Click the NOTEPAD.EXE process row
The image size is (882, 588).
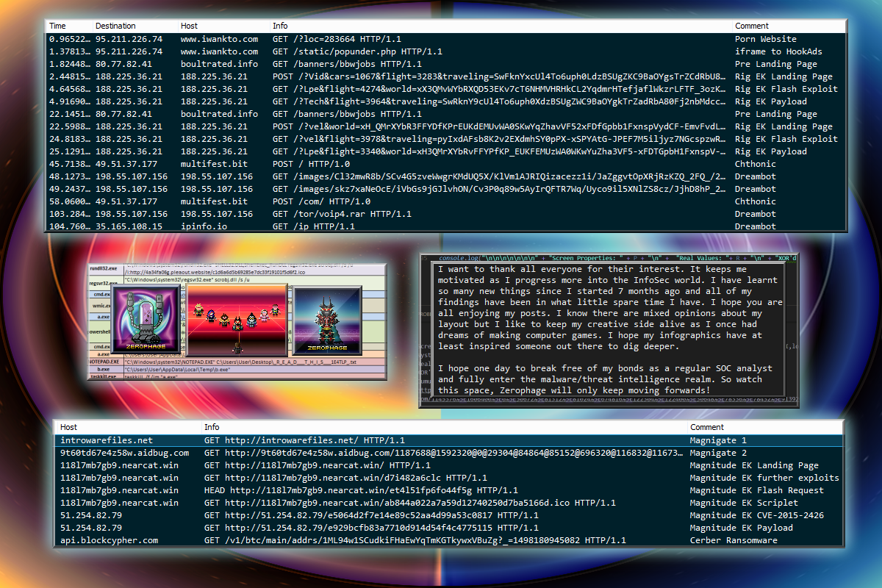(104, 362)
